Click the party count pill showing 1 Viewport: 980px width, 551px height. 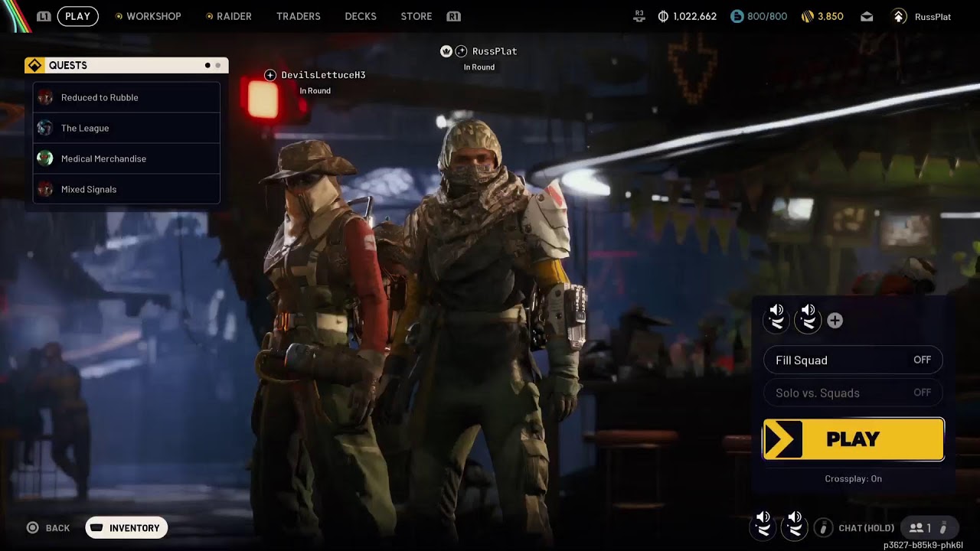(x=929, y=527)
